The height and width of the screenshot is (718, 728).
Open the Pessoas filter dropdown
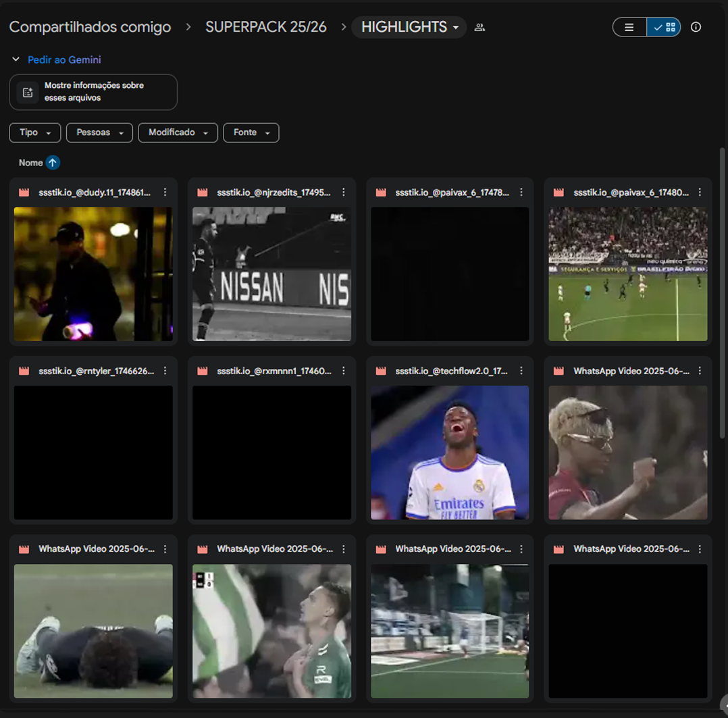[x=99, y=132]
